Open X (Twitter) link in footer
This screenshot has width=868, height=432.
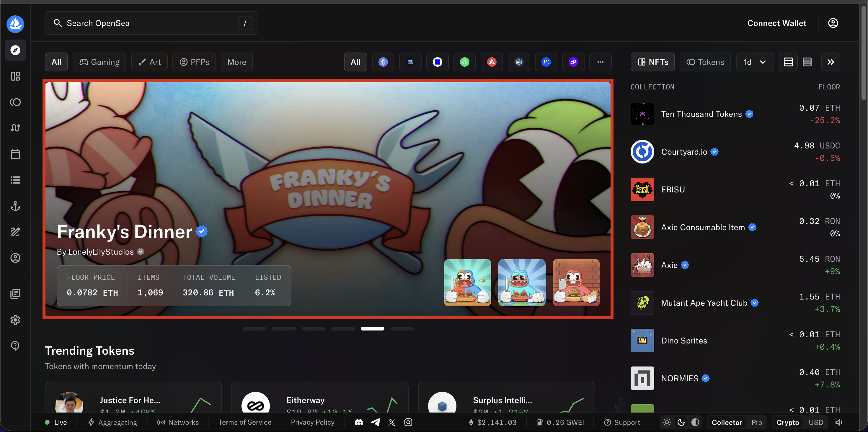click(x=391, y=422)
